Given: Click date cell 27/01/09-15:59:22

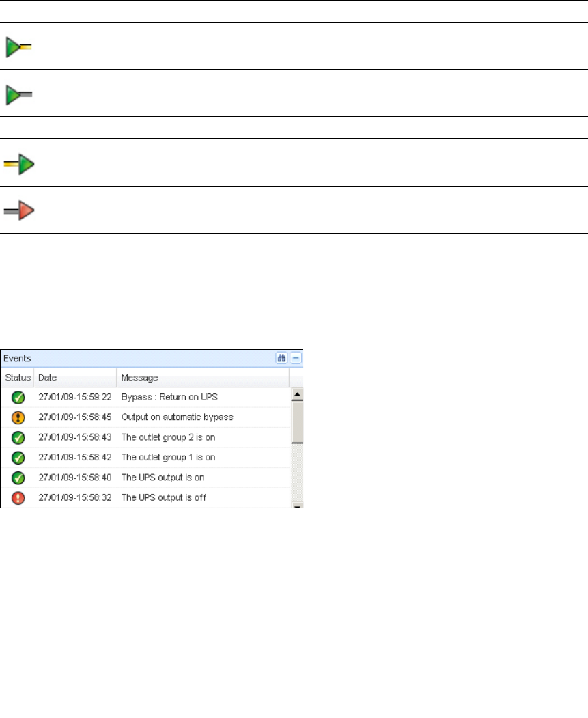Looking at the screenshot, I should click(75, 397).
